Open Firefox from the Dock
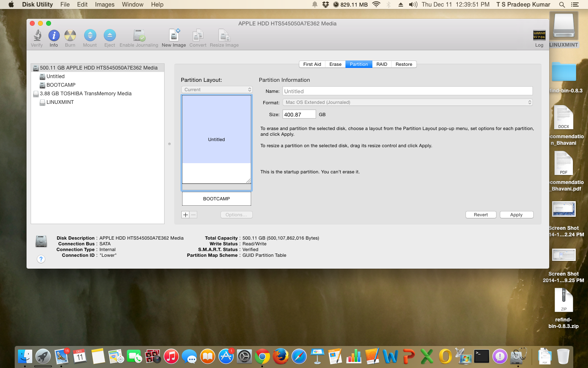The height and width of the screenshot is (368, 588). point(281,357)
